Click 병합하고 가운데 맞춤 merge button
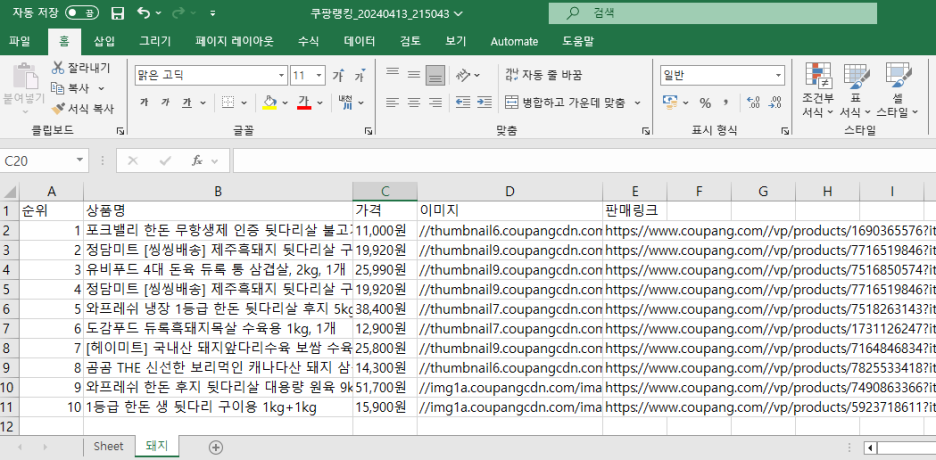Screen dimensions: 936x460 565,103
